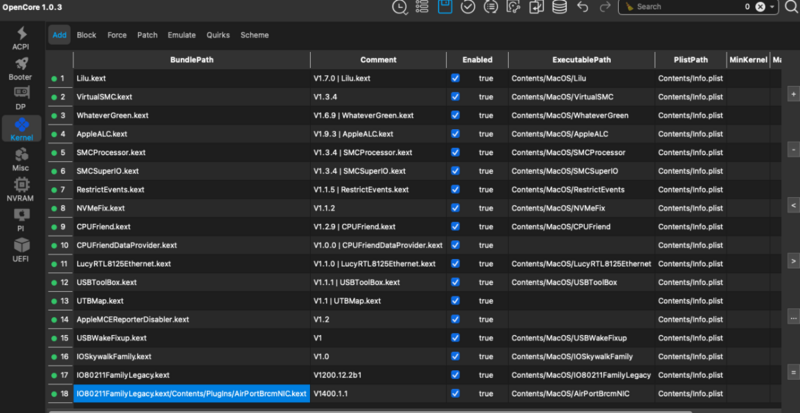
Task: Click the ellipsis side button
Action: 793,317
